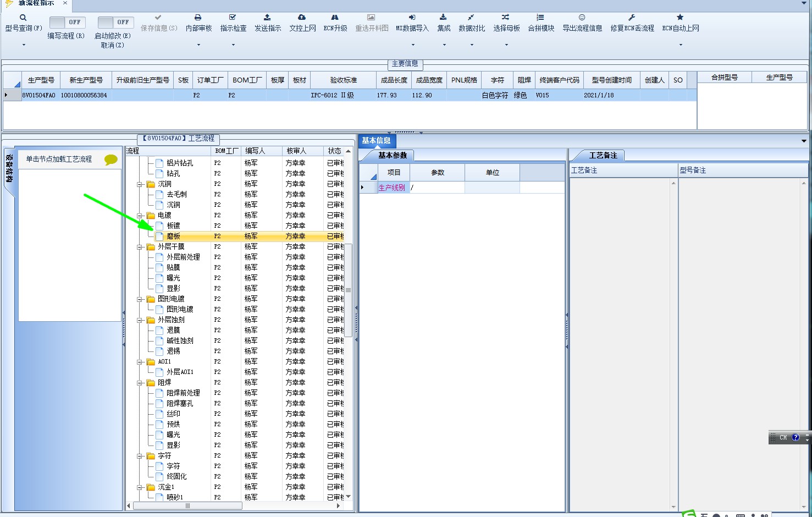The image size is (812, 517).
Task: Select the 【8V01504FA0】工艺流程 tab
Action: click(178, 139)
